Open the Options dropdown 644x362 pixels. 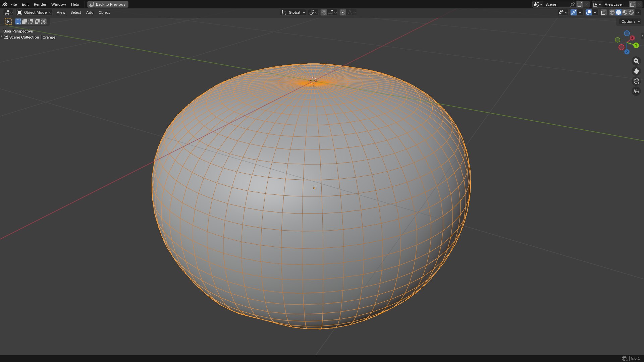pyautogui.click(x=630, y=21)
